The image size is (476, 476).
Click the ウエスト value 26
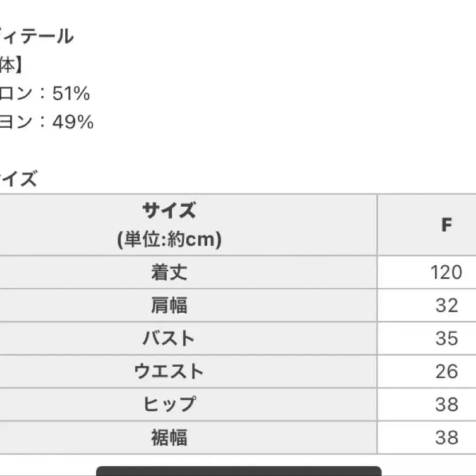[446, 371]
